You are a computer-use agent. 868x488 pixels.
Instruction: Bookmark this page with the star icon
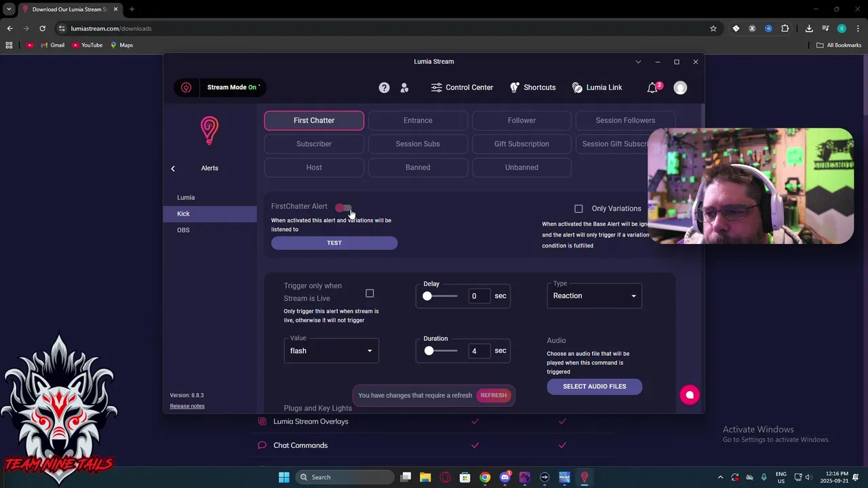point(713,28)
